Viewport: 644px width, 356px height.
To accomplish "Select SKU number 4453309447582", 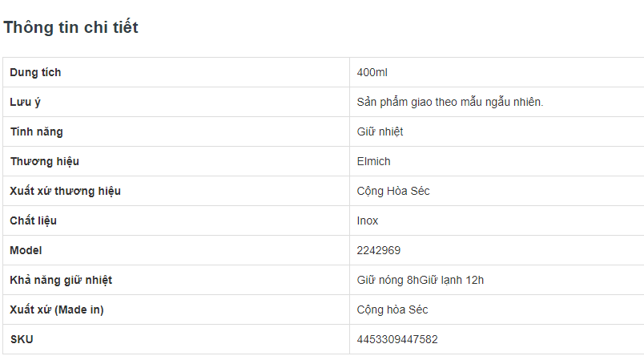I will click(397, 340).
